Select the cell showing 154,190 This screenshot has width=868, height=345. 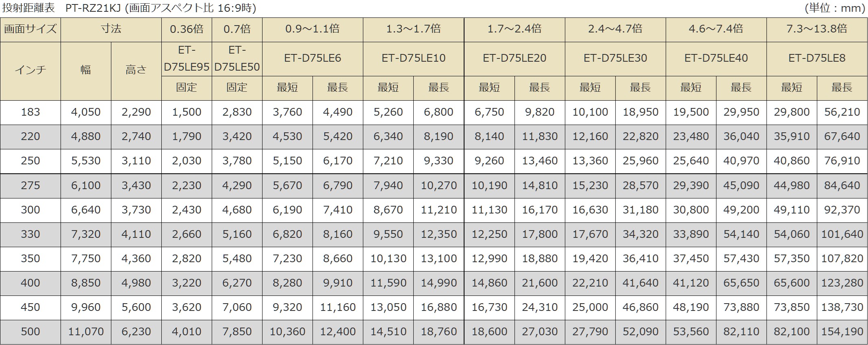[842, 332]
